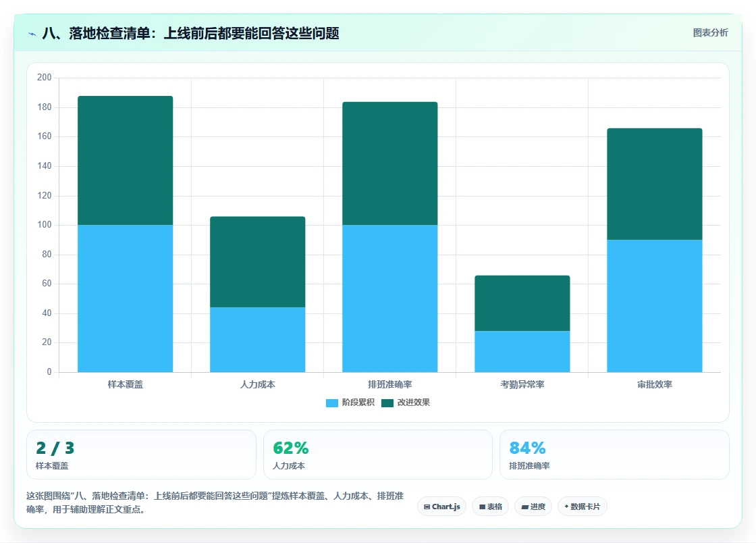The height and width of the screenshot is (543, 756).
Task: Click the blue segment of 排班准确率 bar
Action: coord(390,299)
